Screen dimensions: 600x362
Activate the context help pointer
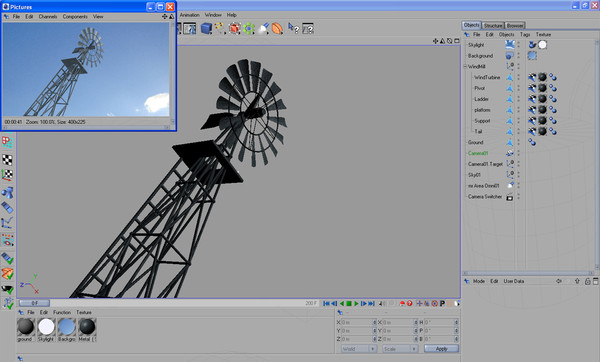293,28
